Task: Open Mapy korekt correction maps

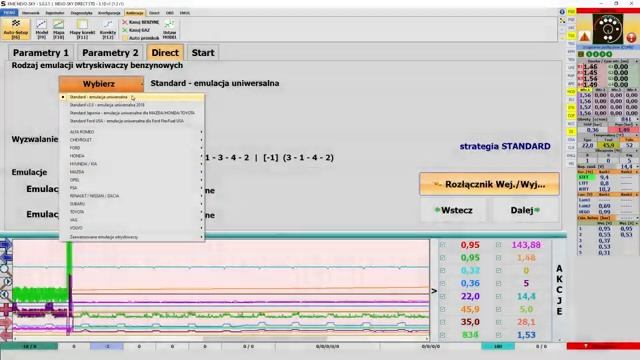Action: [82, 29]
